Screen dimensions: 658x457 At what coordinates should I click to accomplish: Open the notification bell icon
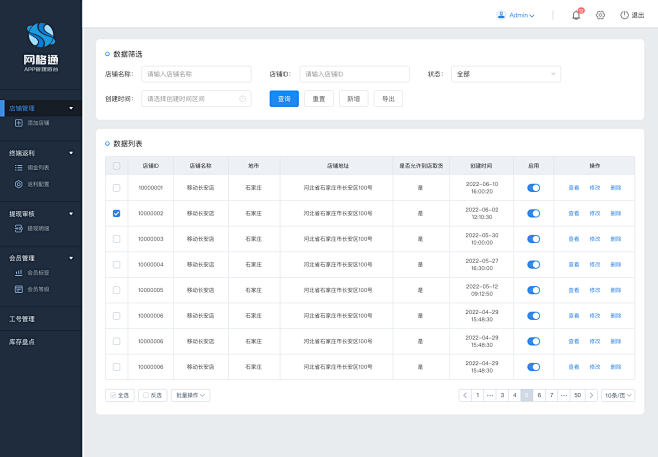(x=576, y=15)
